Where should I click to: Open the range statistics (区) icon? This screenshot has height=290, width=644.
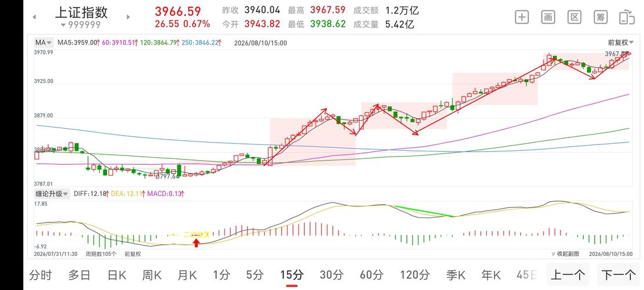coord(574,17)
